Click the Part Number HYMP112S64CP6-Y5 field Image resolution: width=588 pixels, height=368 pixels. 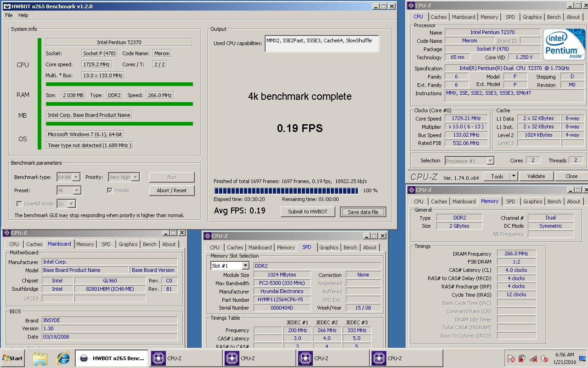pyautogui.click(x=282, y=299)
